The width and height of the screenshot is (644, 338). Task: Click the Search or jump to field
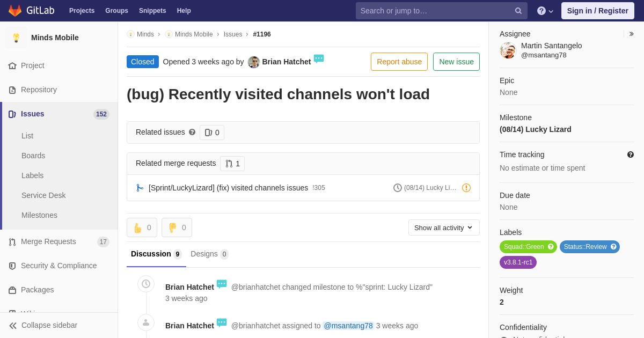click(435, 11)
